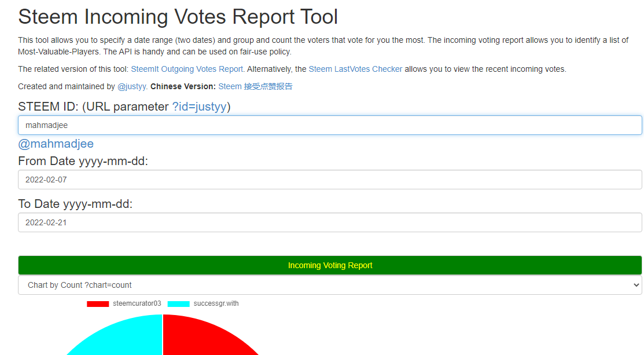The width and height of the screenshot is (644, 355).
Task: Toggle the red steemcurator03 legend swatch
Action: point(98,303)
